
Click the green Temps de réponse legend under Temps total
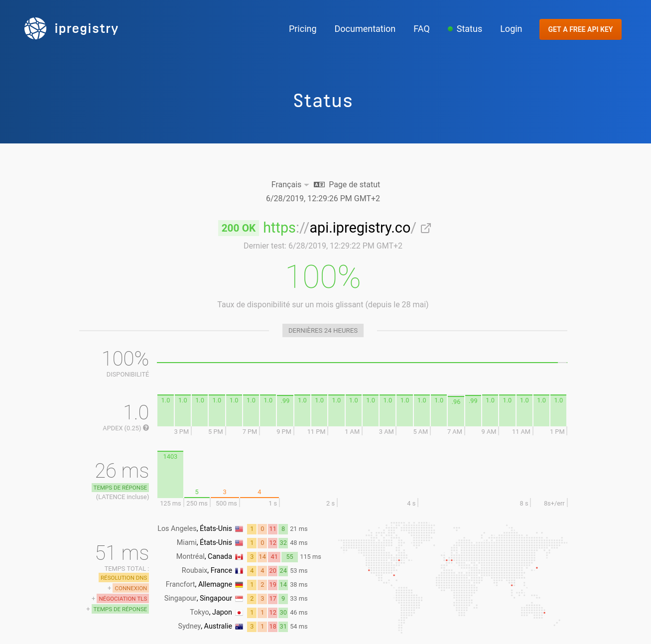[120, 609]
